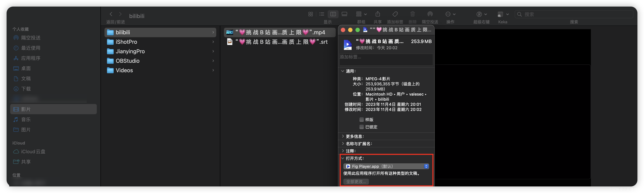Open Recents in the sidebar
The width and height of the screenshot is (644, 193).
coord(53,48)
